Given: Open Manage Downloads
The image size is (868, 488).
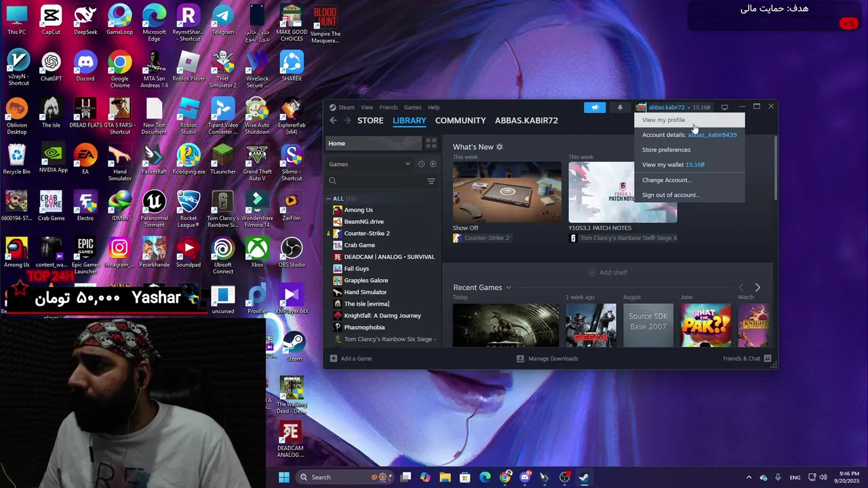Looking at the screenshot, I should click(x=547, y=359).
